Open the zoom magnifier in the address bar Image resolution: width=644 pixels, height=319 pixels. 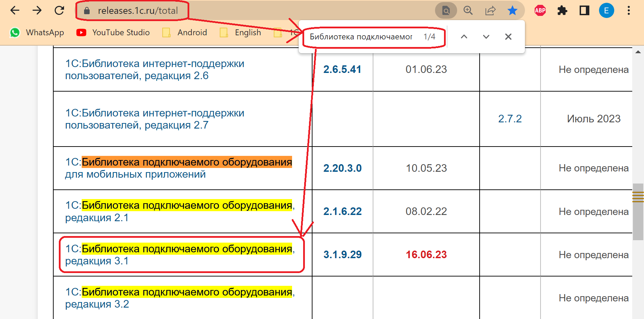tap(468, 11)
